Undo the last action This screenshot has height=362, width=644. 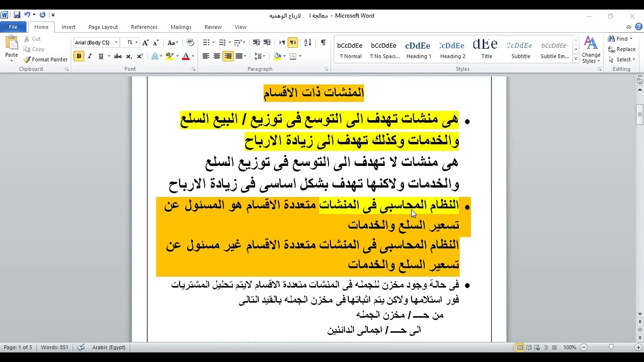(x=27, y=15)
